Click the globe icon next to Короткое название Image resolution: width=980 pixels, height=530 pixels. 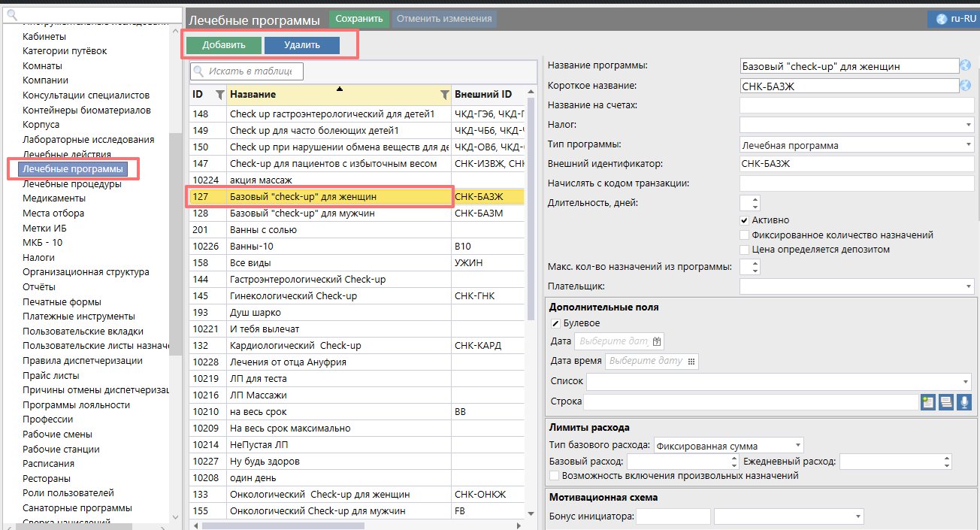[x=966, y=86]
